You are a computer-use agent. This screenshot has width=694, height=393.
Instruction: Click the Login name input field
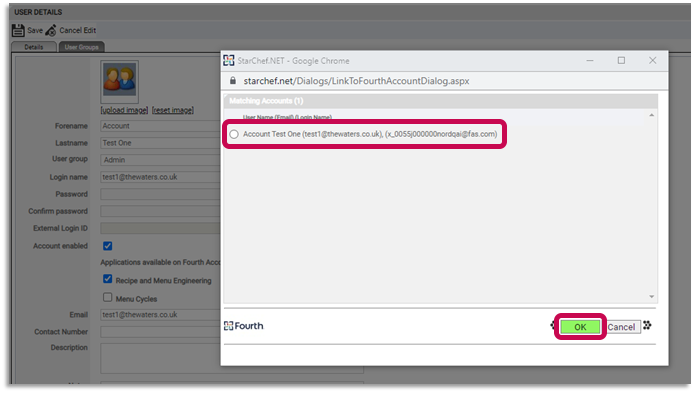pos(160,177)
